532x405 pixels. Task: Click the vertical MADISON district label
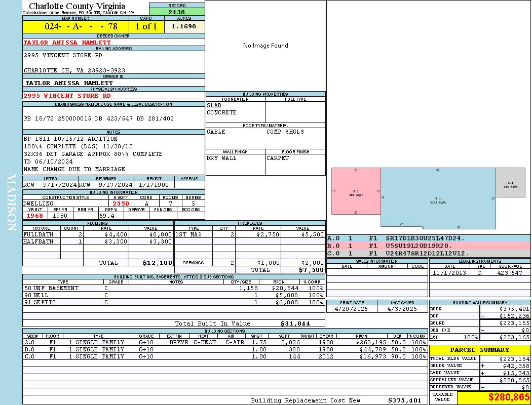[x=11, y=202]
